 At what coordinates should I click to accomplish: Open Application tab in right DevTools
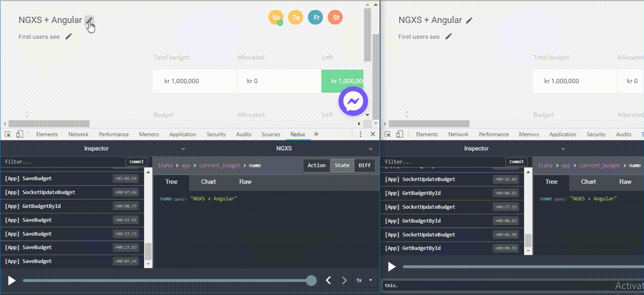562,134
